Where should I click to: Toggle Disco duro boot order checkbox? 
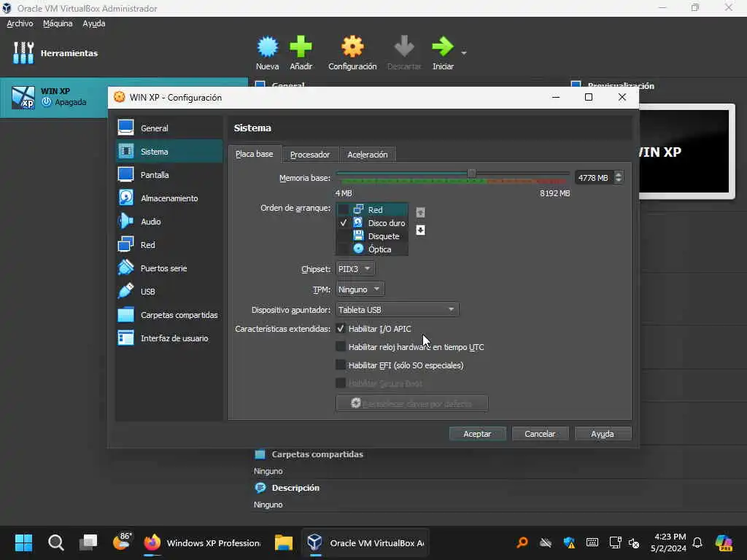[343, 223]
